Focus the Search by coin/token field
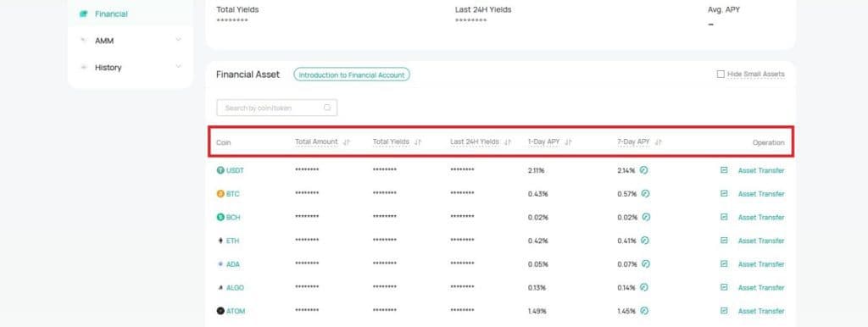This screenshot has height=327, width=868. click(277, 108)
